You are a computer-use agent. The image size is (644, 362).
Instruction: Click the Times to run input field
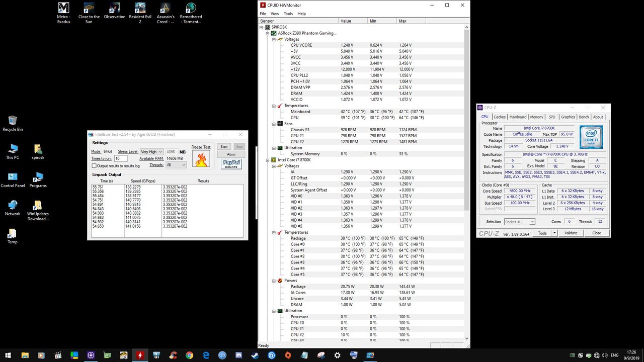(121, 158)
